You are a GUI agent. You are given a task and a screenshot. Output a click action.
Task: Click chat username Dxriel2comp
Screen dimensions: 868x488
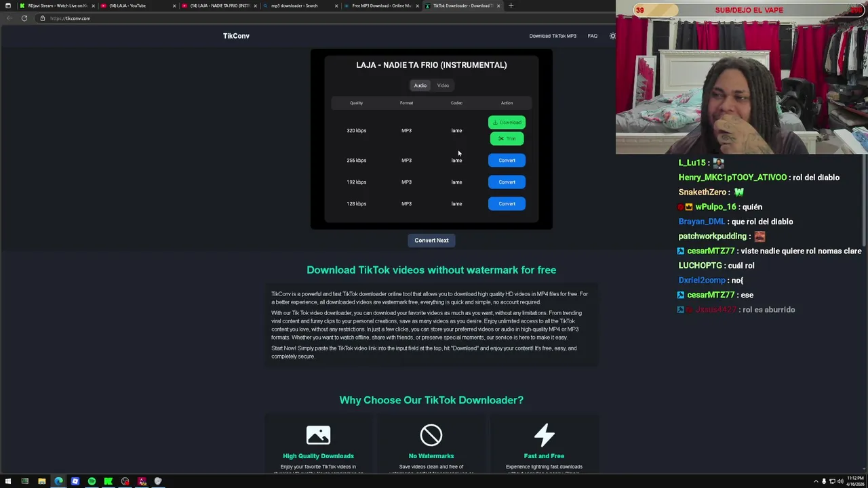701,281
